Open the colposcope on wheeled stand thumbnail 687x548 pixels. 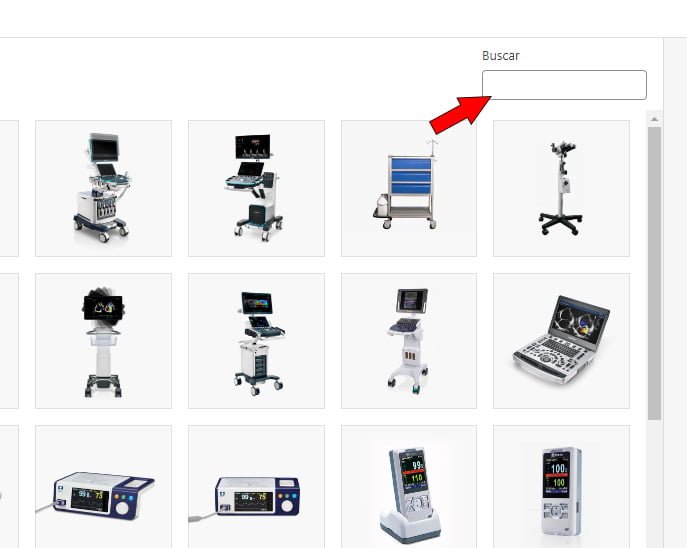pos(561,188)
